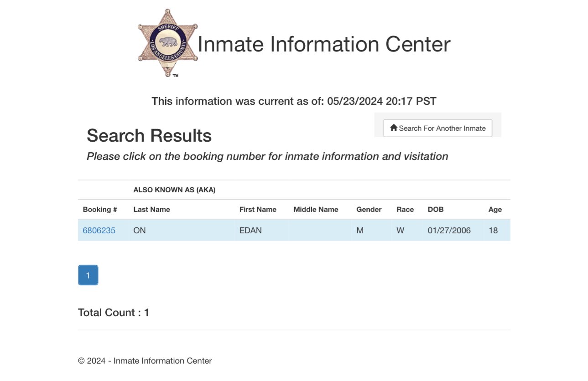The width and height of the screenshot is (588, 381).
Task: Click the Search Results heading
Action: point(149,136)
